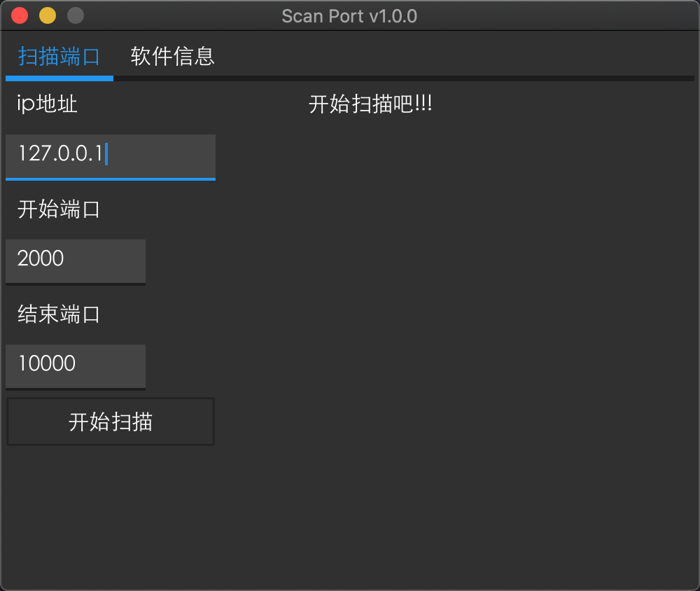The height and width of the screenshot is (591, 700).
Task: Click the Scan Port v1.0.0 title text
Action: [x=349, y=15]
